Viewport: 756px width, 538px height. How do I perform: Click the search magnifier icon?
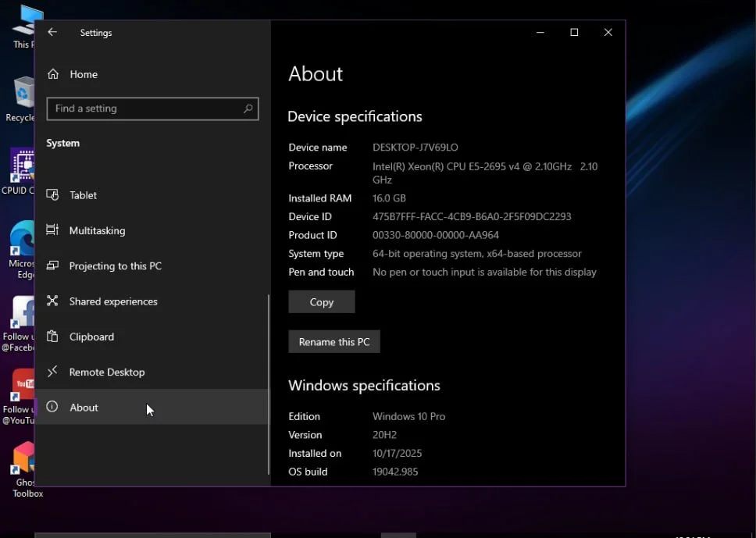pos(248,109)
